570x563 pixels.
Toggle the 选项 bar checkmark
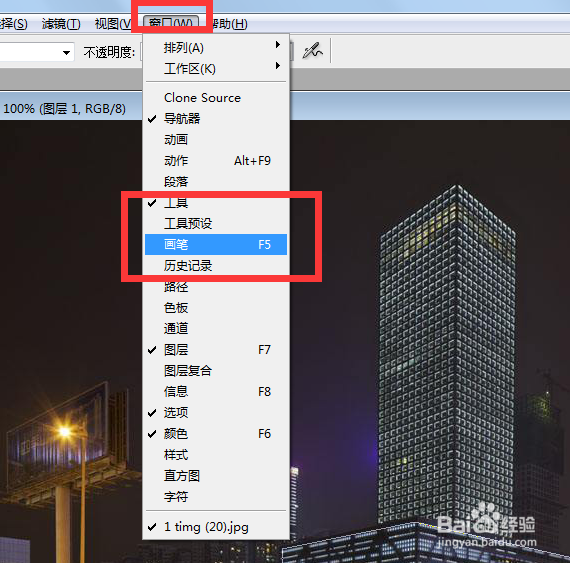click(216, 413)
